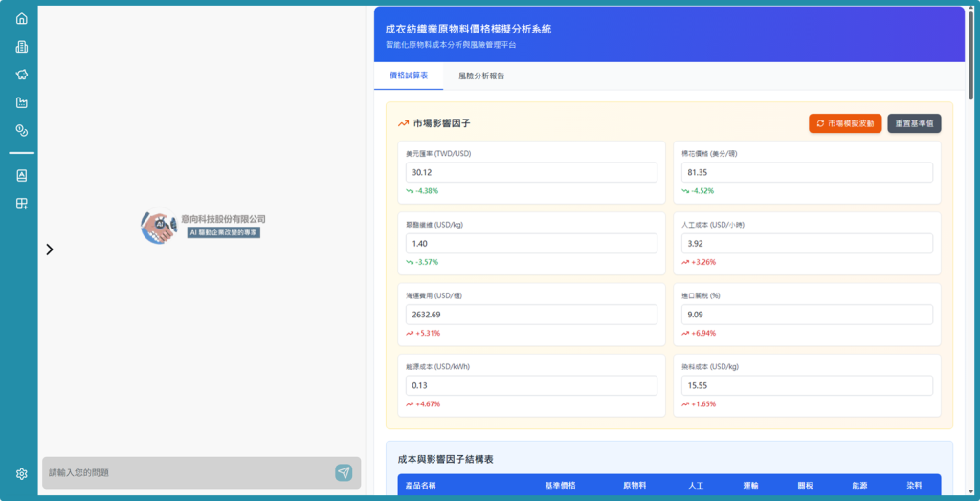Open the factory icon in the sidebar
This screenshot has height=501, width=980.
[22, 102]
